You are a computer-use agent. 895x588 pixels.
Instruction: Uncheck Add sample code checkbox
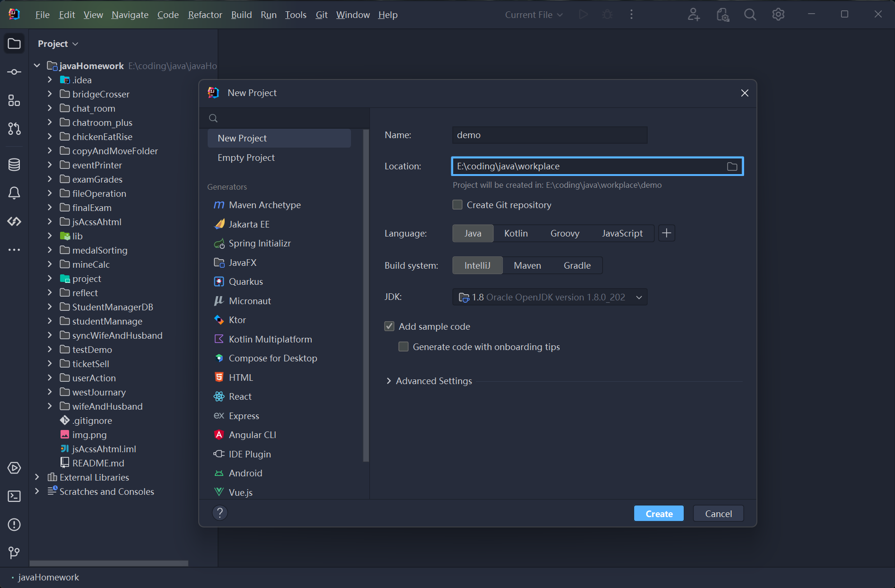tap(389, 326)
